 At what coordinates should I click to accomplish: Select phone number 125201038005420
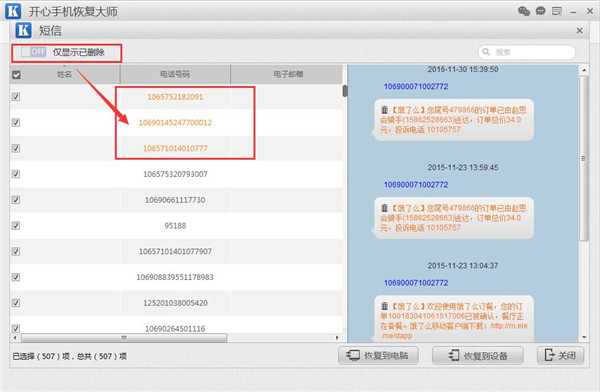pos(175,303)
